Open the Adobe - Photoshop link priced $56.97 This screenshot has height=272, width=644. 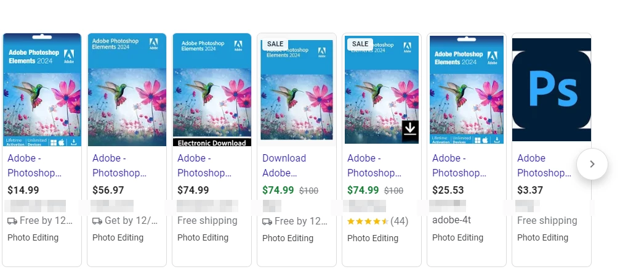tap(119, 165)
